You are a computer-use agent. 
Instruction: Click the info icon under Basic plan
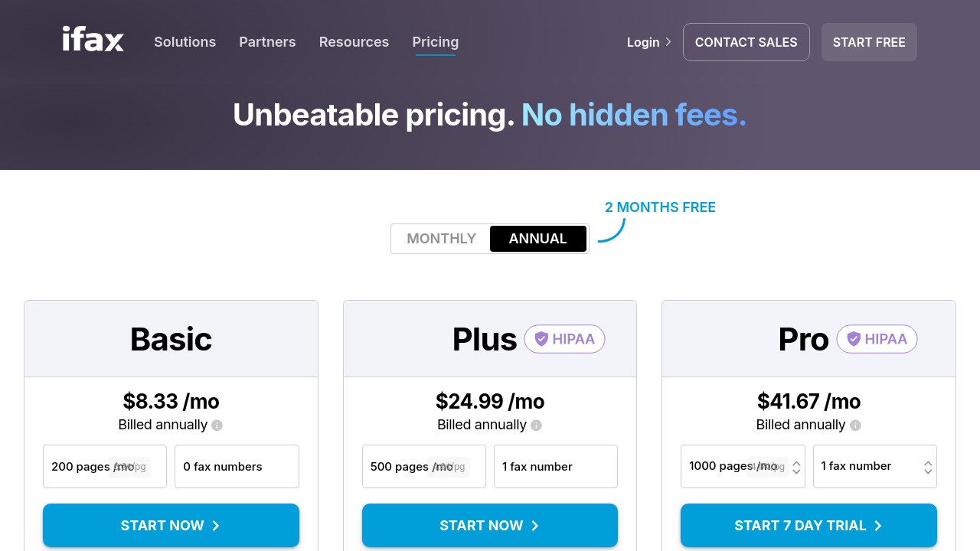pyautogui.click(x=217, y=425)
